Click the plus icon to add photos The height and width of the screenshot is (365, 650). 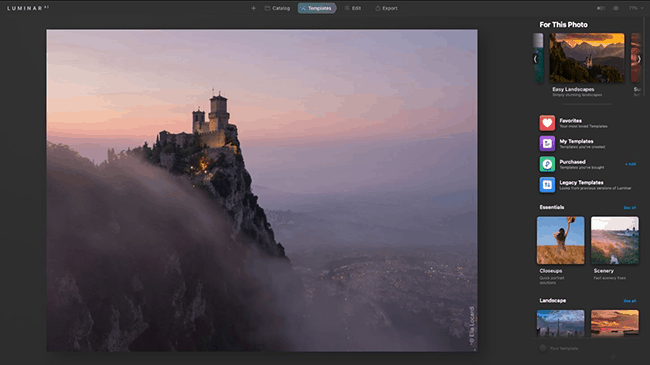click(x=253, y=8)
